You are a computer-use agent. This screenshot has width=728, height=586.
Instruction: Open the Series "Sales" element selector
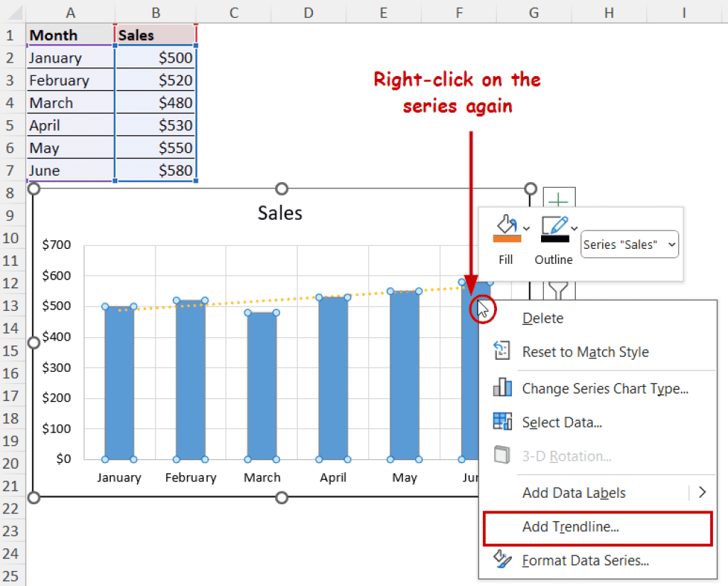click(630, 245)
